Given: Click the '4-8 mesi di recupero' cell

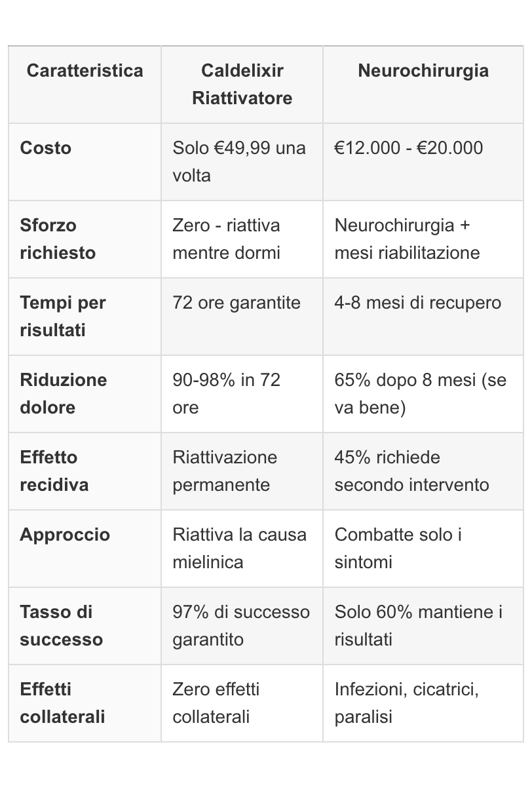Looking at the screenshot, I should point(417,303).
